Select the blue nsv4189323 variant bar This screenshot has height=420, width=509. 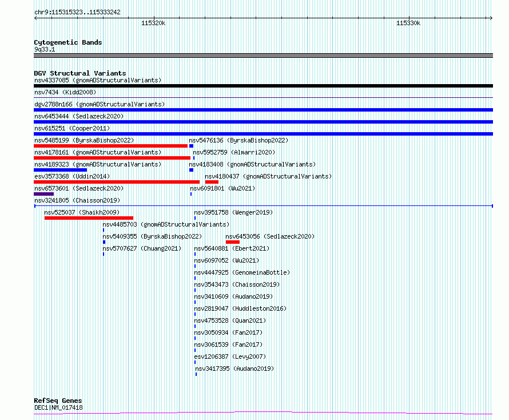click(x=61, y=170)
